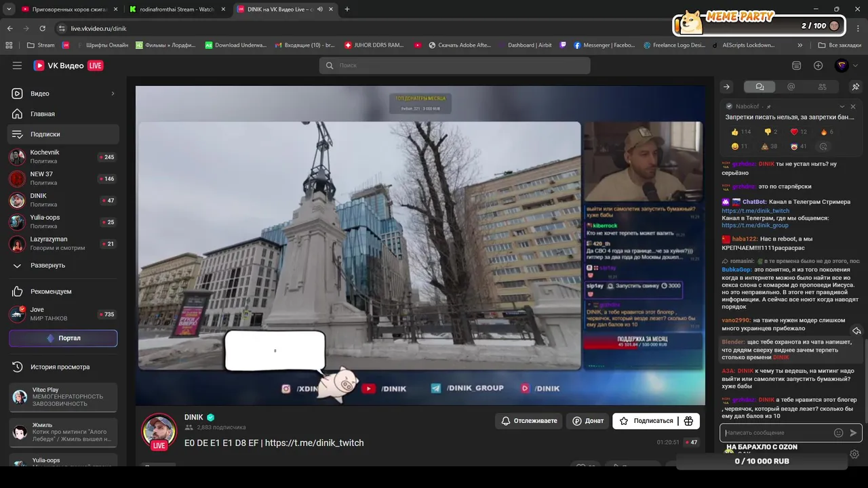This screenshot has height=488, width=868.
Task: Click the pin icon above the chat
Action: [856, 87]
